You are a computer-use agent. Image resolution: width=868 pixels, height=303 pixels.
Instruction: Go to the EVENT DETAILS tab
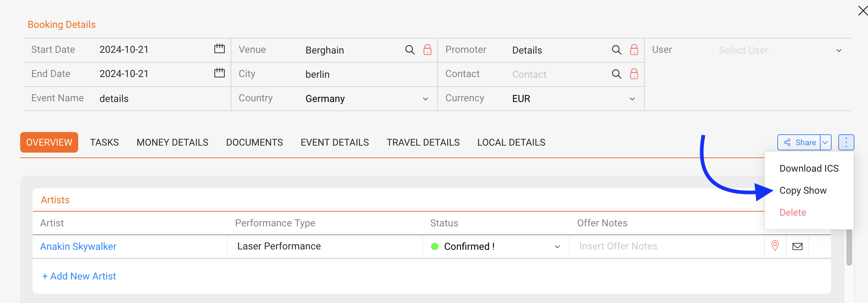(x=335, y=142)
